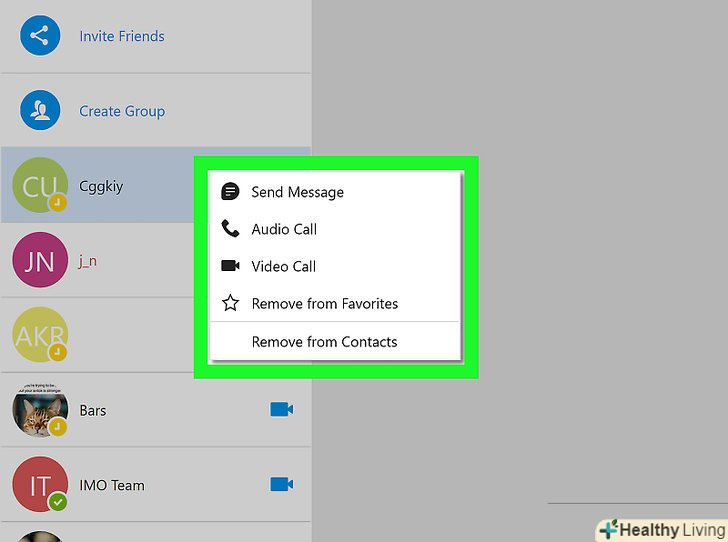Click the Invite Friends share icon
Viewport: 728px width, 542px height.
click(40, 36)
